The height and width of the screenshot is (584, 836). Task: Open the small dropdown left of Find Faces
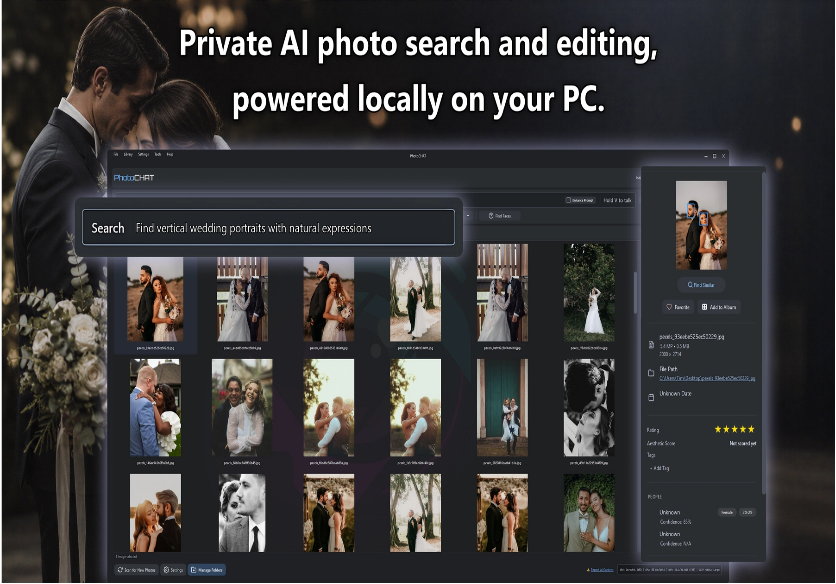click(468, 216)
